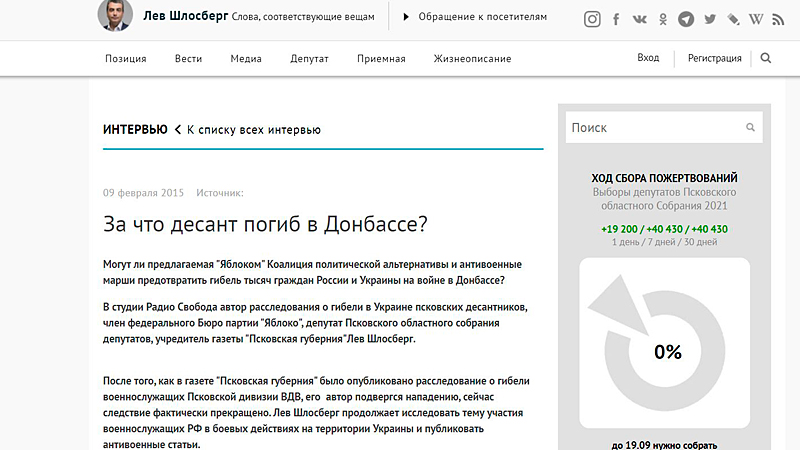Open the Telegram channel icon
Screen dimensions: 800x450
[686, 19]
